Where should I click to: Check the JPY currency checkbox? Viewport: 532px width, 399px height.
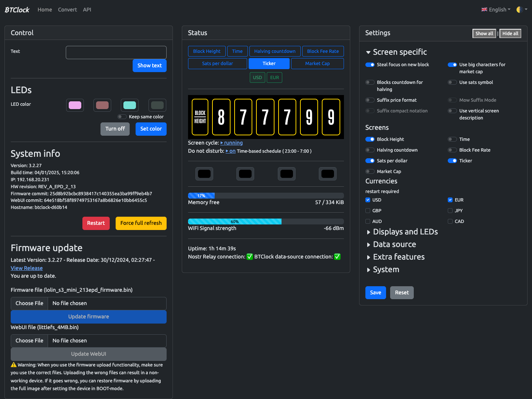[450, 211]
